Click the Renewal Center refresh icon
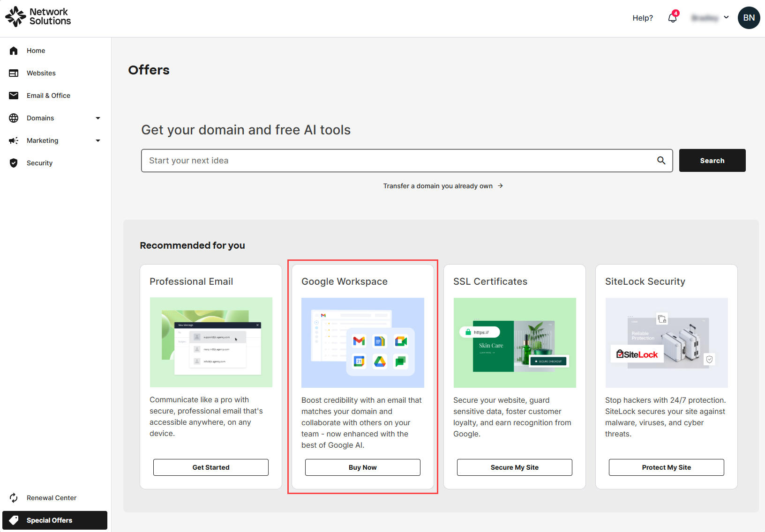 click(x=14, y=498)
